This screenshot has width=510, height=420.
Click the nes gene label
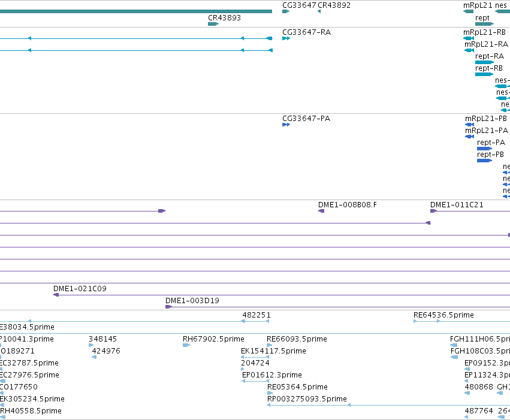point(501,5)
